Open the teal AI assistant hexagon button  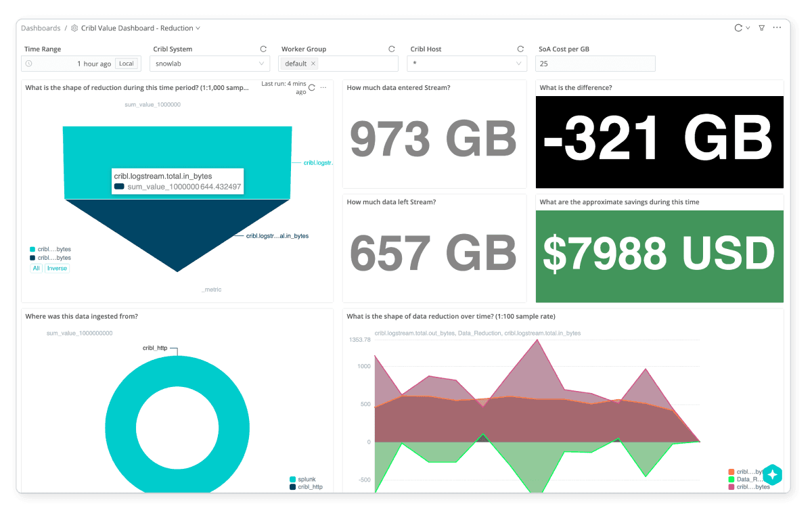tap(772, 475)
